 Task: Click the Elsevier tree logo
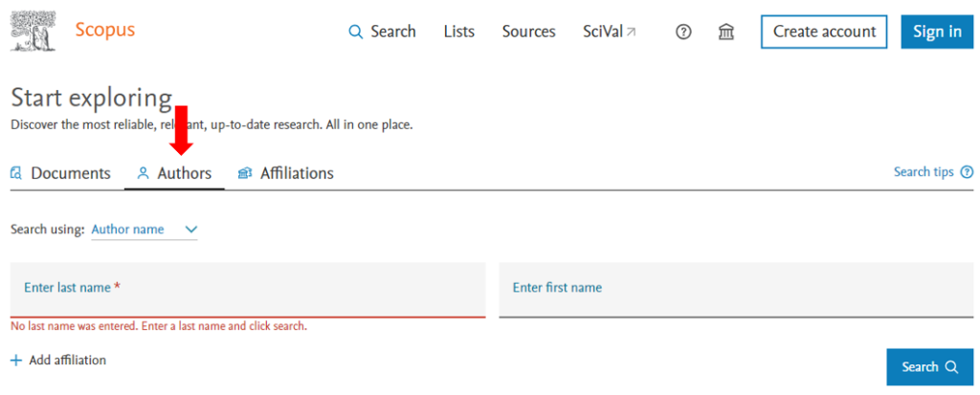(33, 32)
